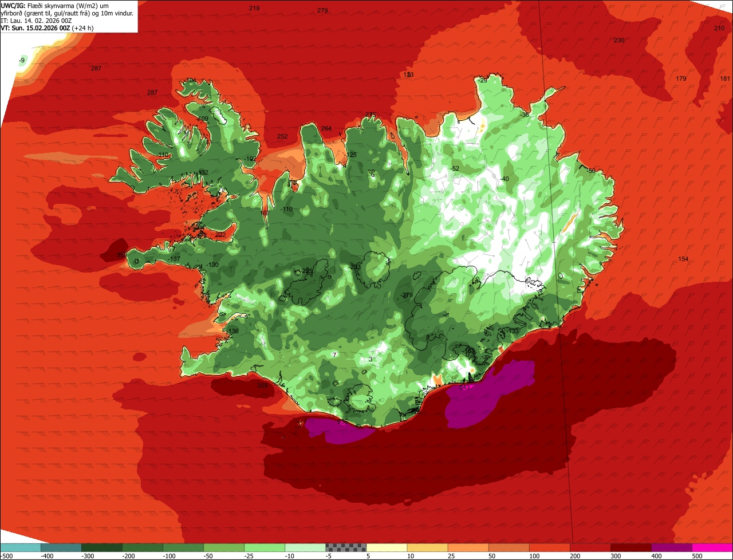Click the '125' value in north Iceland
Screen dimensions: 733x560
tap(352, 155)
